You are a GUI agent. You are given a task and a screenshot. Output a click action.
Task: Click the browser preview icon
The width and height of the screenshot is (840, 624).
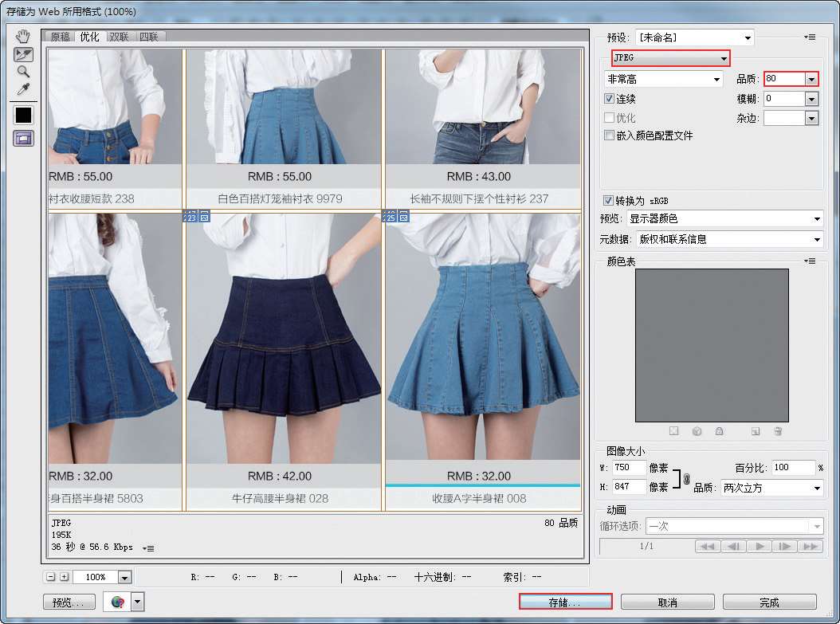click(x=118, y=602)
